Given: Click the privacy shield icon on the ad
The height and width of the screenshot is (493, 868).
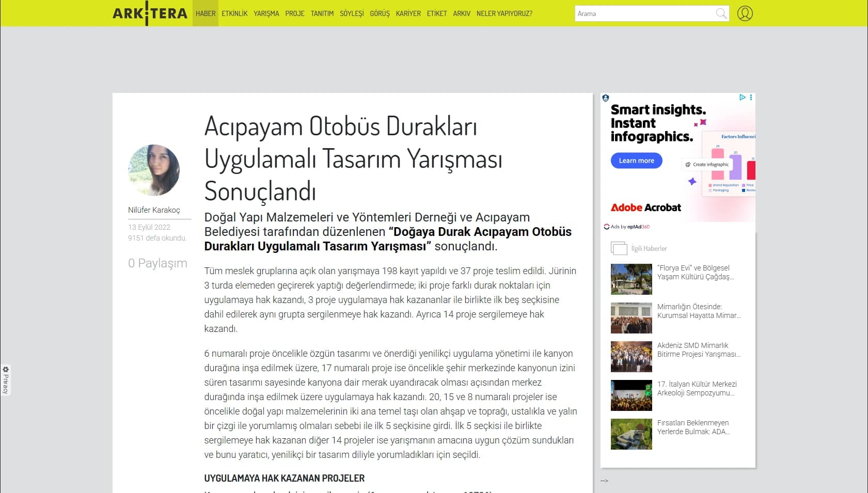Looking at the screenshot, I should point(606,98).
